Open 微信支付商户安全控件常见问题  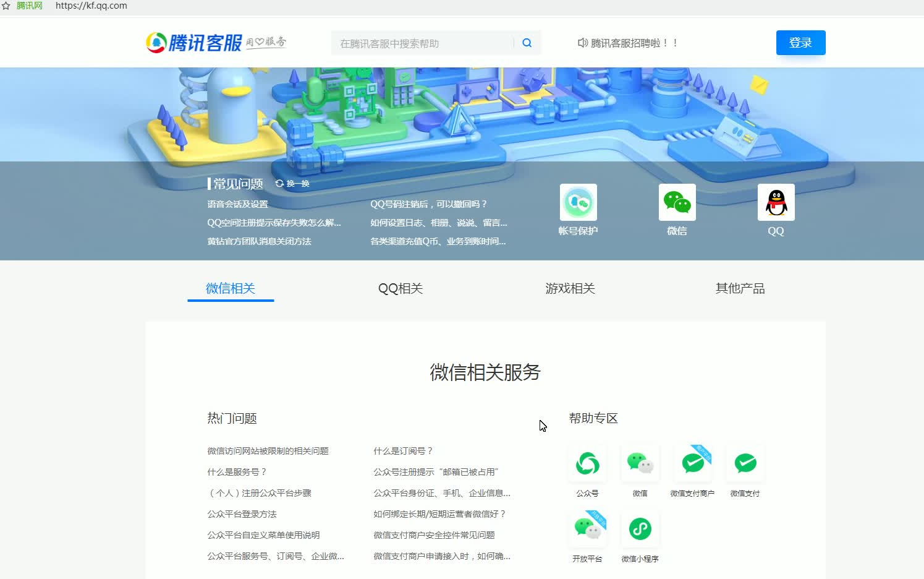[x=434, y=535]
